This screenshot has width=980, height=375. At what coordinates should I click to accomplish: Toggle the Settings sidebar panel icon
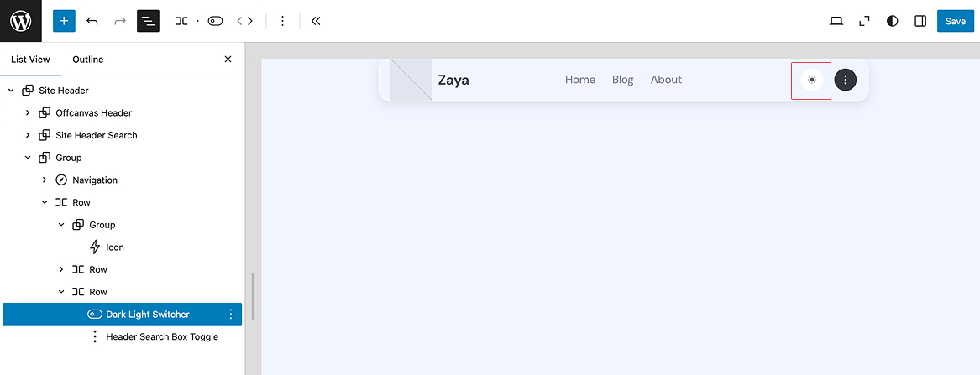point(920,21)
